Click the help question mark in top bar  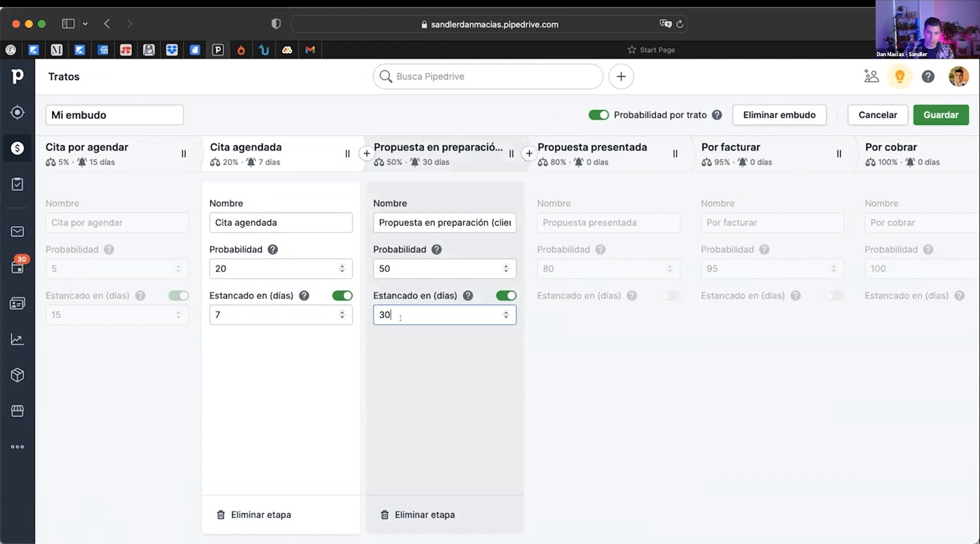(x=928, y=76)
